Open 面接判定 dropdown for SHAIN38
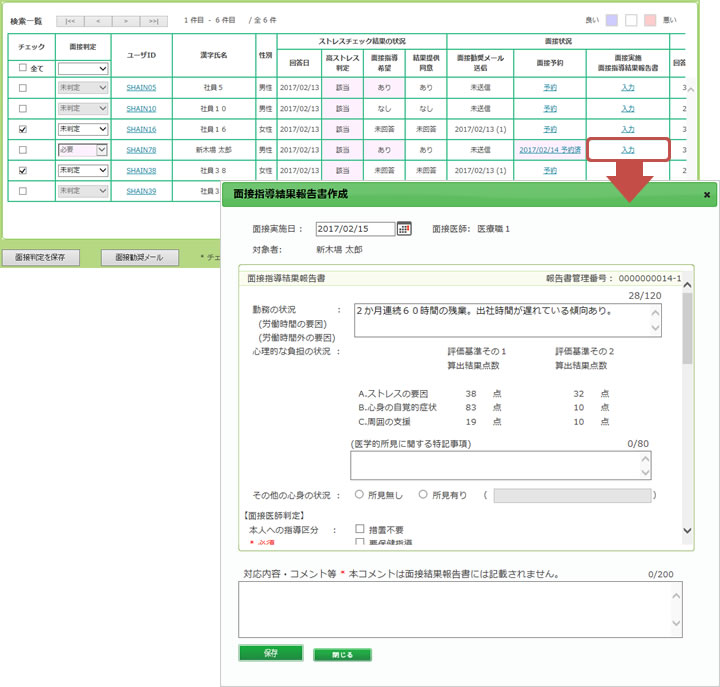Viewport: 720px width, 687px height. (83, 170)
